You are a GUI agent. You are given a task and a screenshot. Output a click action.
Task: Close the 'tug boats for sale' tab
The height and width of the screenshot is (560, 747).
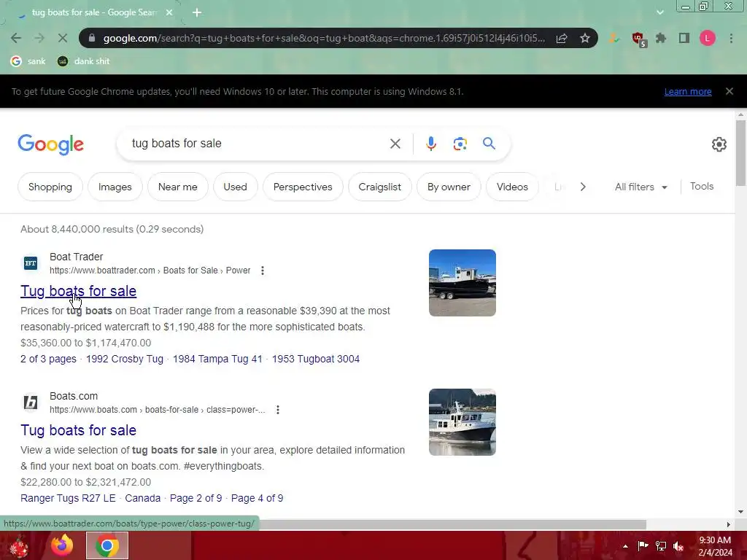pyautogui.click(x=169, y=12)
